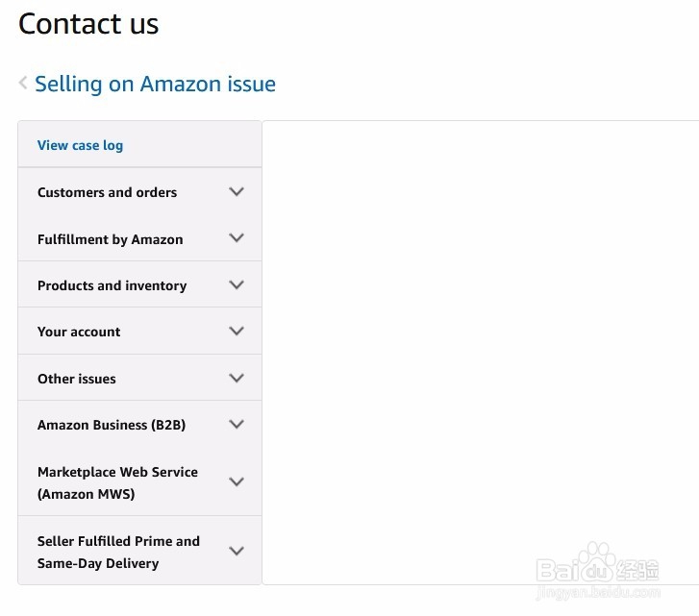Expand Customers and orders chevron

pyautogui.click(x=237, y=191)
